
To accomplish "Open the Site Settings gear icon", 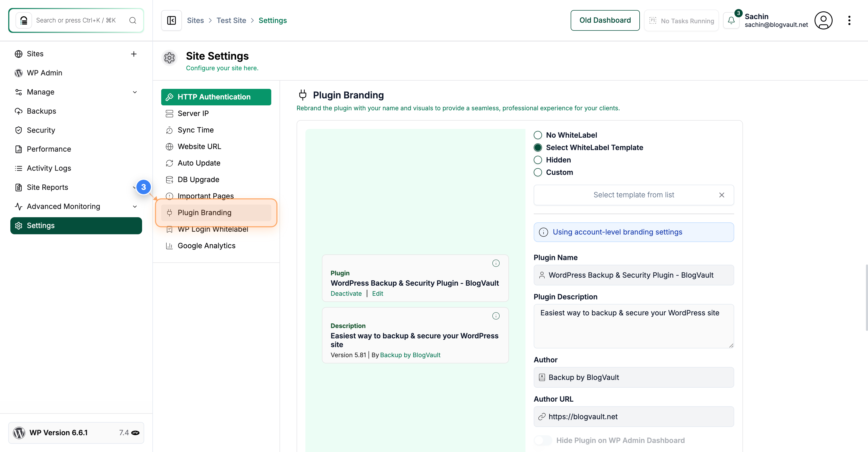I will click(x=169, y=58).
